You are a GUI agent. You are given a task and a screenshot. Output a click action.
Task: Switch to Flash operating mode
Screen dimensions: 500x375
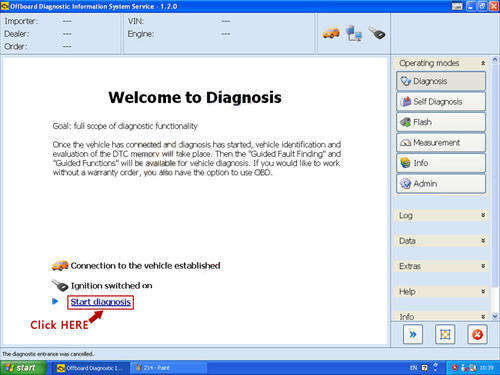pos(441,122)
